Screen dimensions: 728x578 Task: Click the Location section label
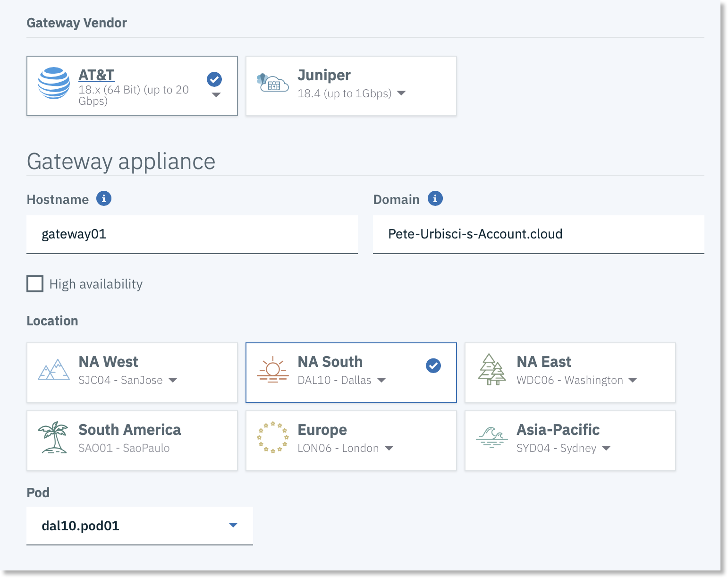point(52,321)
